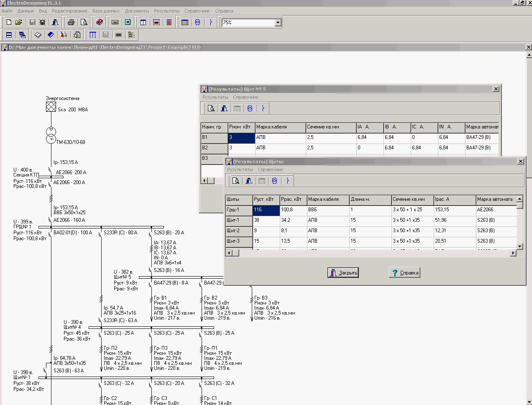Open the Рузультаты menu in Щиты window
Image resolution: width=532 pixels, height=405 pixels.
coord(240,169)
